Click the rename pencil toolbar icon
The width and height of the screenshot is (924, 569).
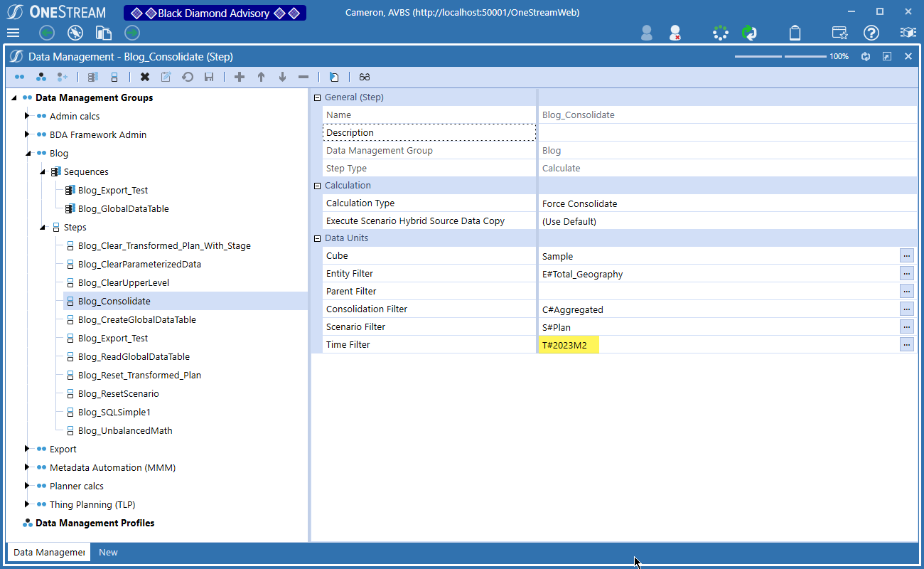[166, 77]
